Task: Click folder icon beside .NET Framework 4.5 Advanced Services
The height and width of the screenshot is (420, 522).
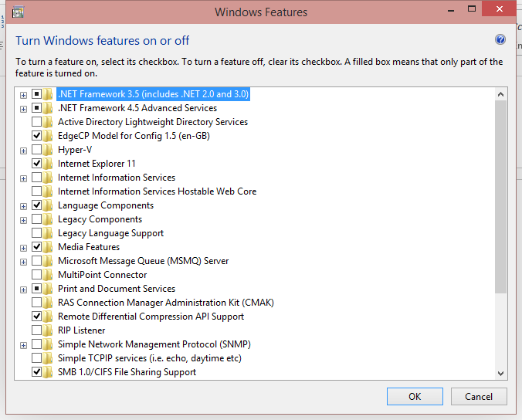Action: point(48,108)
